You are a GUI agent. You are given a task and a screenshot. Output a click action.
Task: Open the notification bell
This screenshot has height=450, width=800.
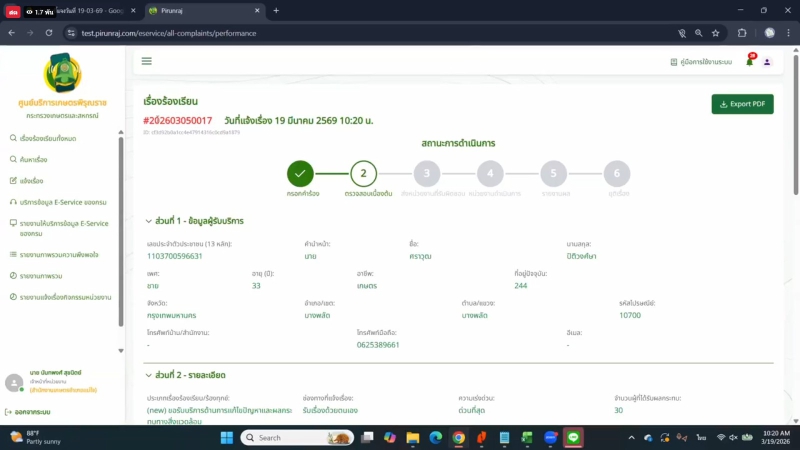[749, 62]
